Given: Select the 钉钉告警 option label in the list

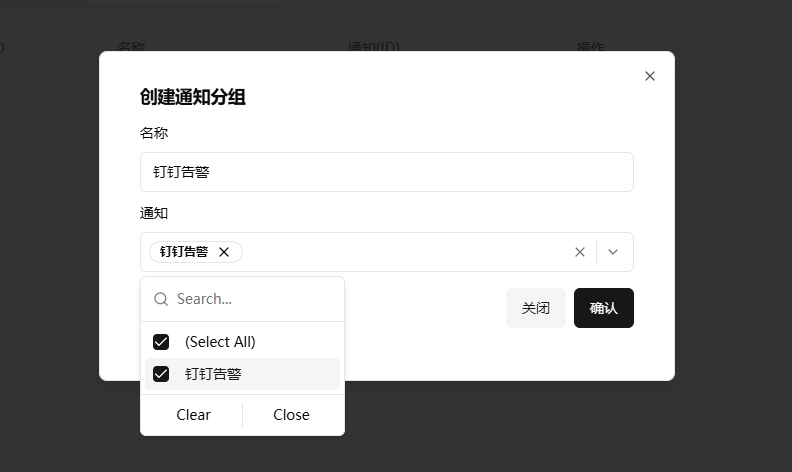Looking at the screenshot, I should pyautogui.click(x=213, y=374).
